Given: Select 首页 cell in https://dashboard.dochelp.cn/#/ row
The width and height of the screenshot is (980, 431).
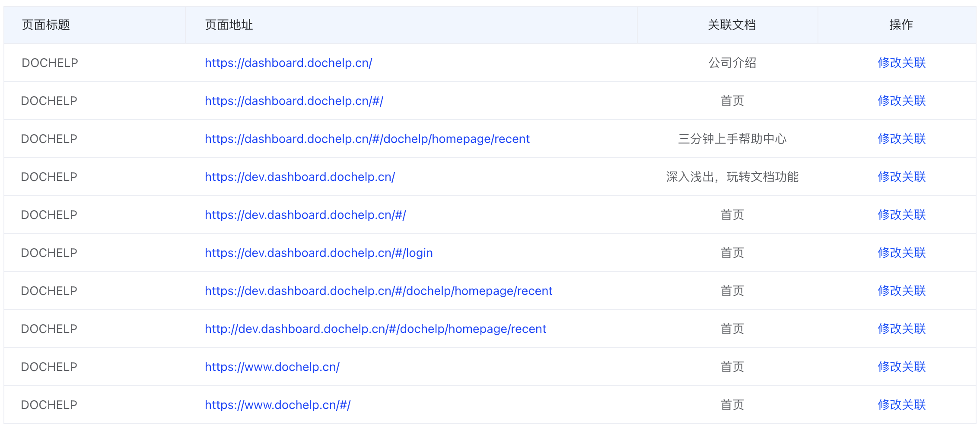Looking at the screenshot, I should point(732,101).
